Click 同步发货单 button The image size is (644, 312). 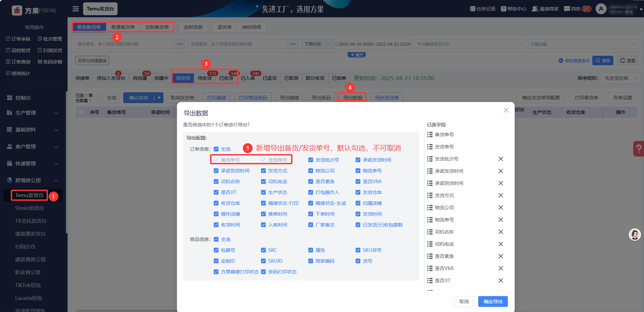[x=387, y=98]
